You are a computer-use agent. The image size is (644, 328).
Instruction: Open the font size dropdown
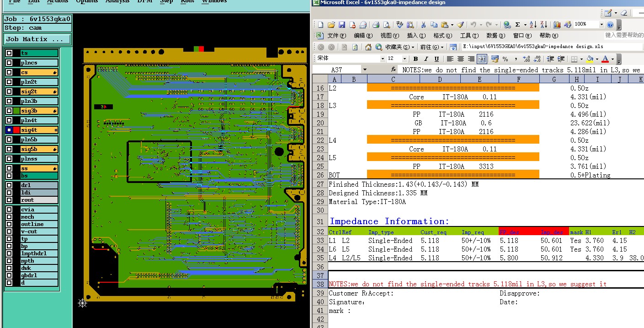click(404, 59)
